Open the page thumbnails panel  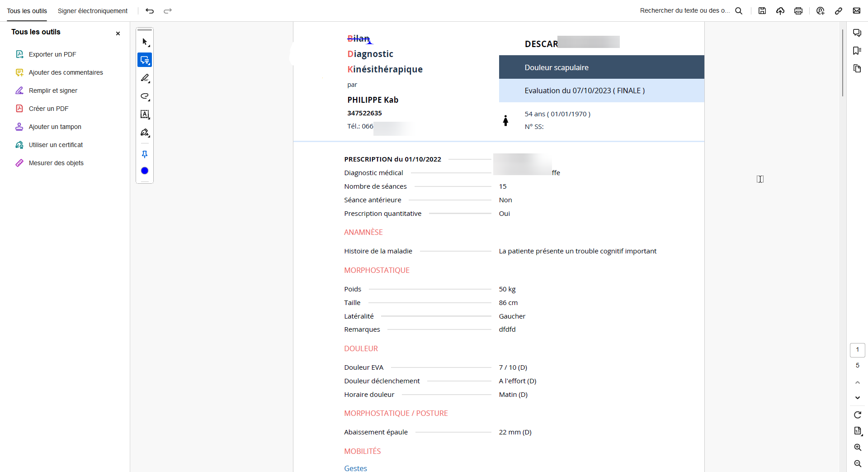[857, 69]
